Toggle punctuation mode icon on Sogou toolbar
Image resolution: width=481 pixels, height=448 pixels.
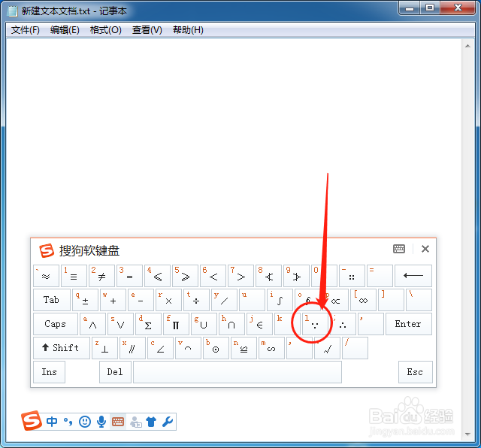click(x=68, y=422)
